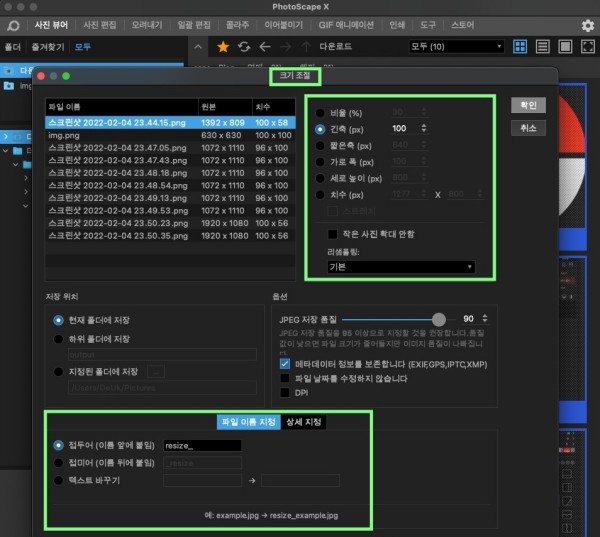Click the resize_ prefix text field
The height and width of the screenshot is (537, 600).
pos(203,445)
